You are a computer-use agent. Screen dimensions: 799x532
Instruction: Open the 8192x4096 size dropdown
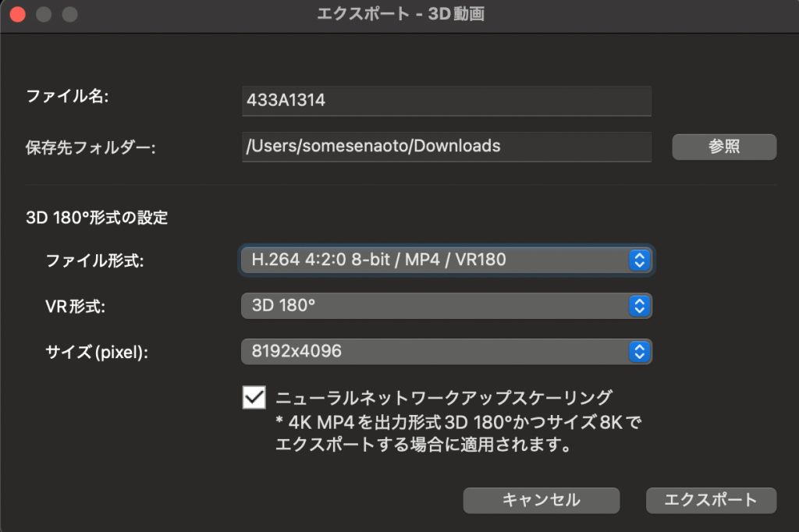(x=437, y=352)
